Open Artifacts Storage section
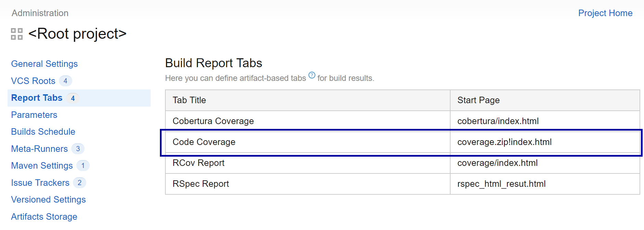Image resolution: width=644 pixels, height=230 pixels. 44,217
